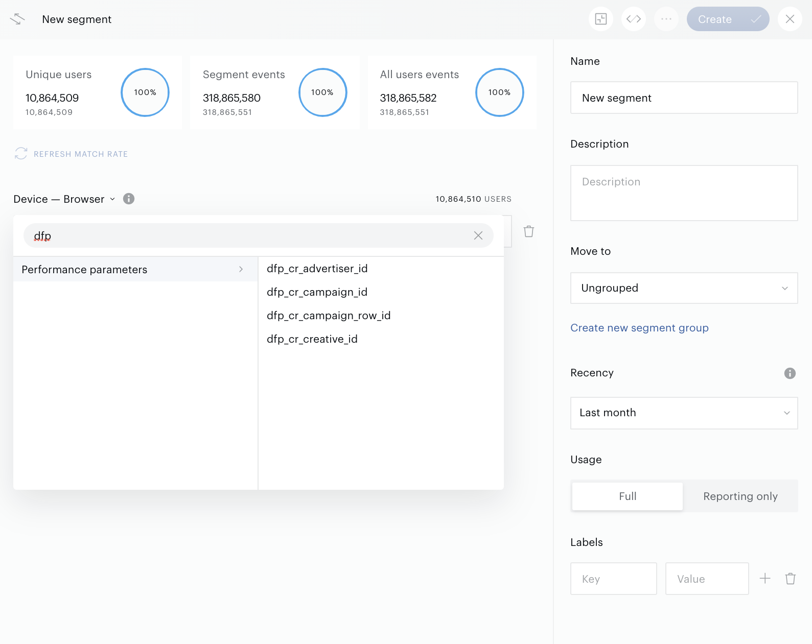Viewport: 812px width, 644px height.
Task: Click the Create button
Action: tap(728, 19)
